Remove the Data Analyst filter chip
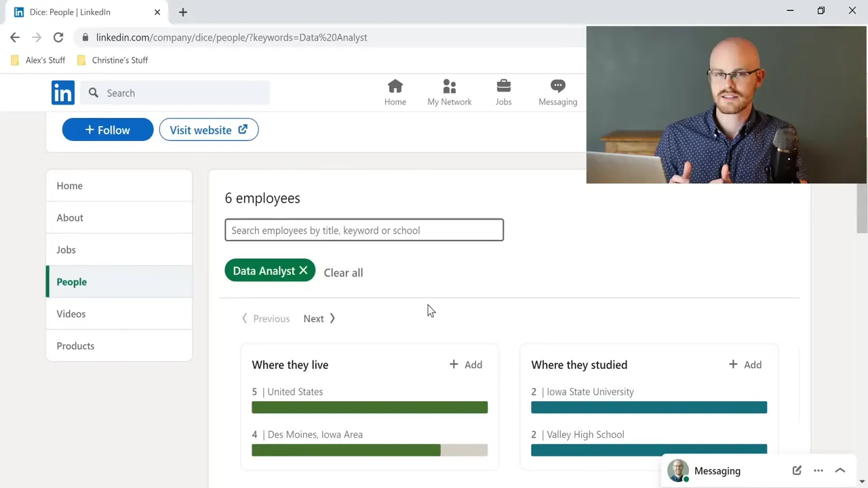Viewport: 868px width, 488px height. pos(303,270)
